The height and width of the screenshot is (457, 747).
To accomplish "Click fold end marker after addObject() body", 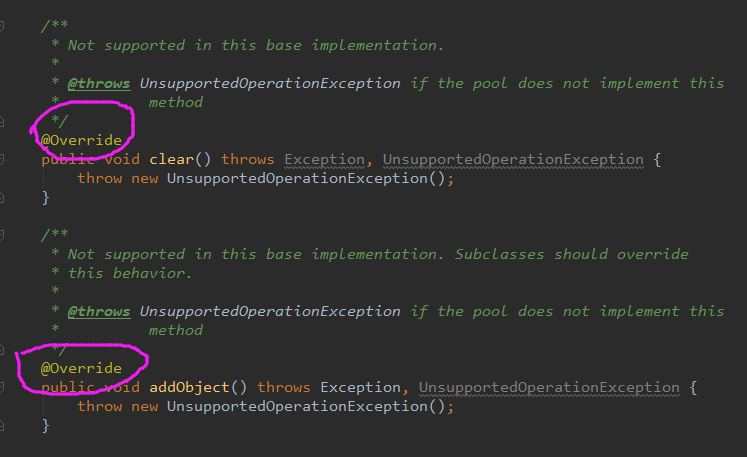I will pyautogui.click(x=3, y=425).
